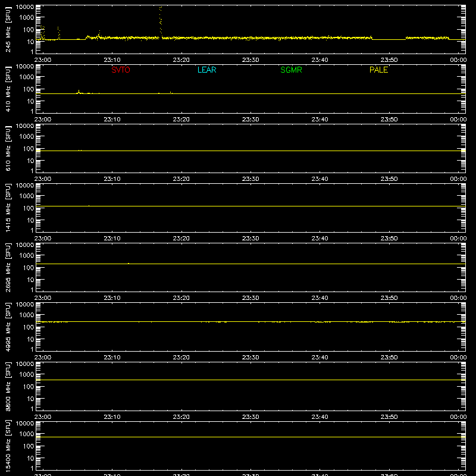Click the 1000 y-axis label on 410 MHz panel

27,77
